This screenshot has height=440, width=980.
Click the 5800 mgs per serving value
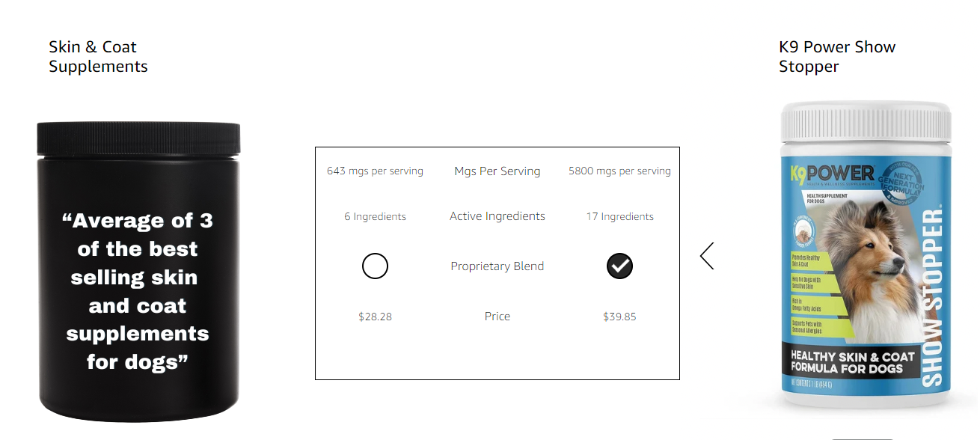coord(619,171)
